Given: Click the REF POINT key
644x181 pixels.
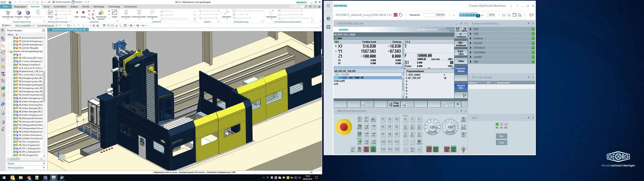Looking at the screenshot, I should pyautogui.click(x=373, y=119).
